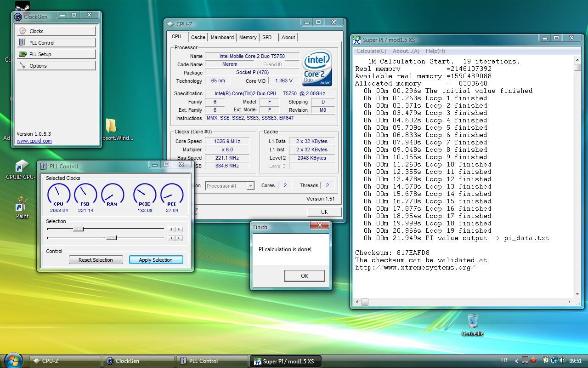Click Super PI vertical scrollbar down arrow
588x368 pixels.
tap(577, 294)
